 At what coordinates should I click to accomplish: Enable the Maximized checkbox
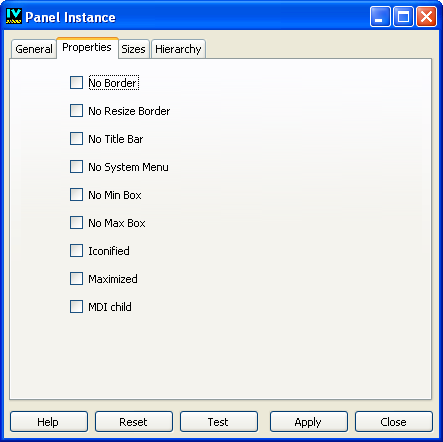76,279
